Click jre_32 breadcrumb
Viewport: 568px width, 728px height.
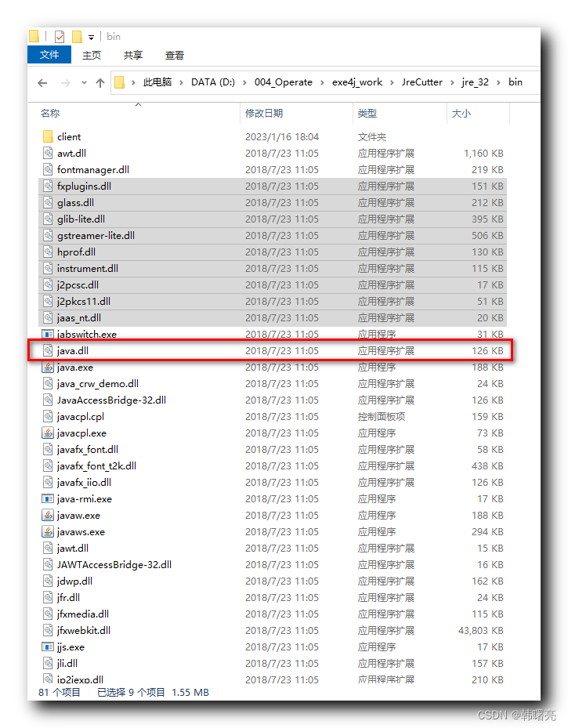[475, 82]
